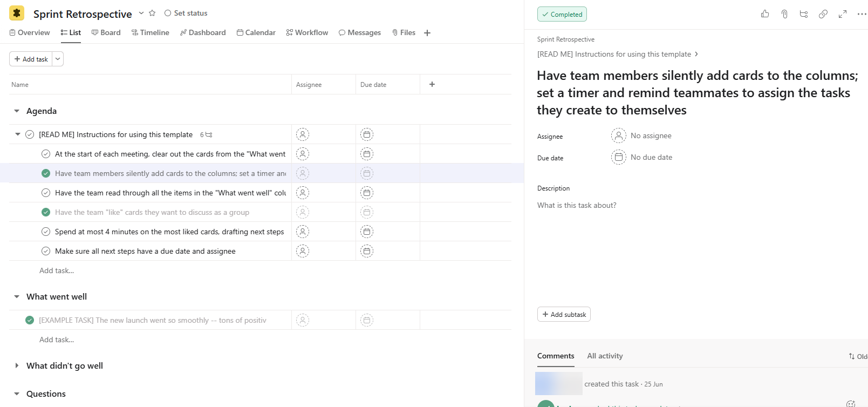Assign 'Have the team read through' row

click(303, 193)
